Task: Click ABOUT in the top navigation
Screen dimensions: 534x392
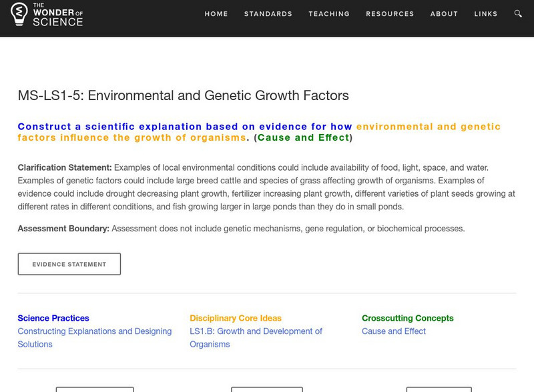Action: click(444, 14)
